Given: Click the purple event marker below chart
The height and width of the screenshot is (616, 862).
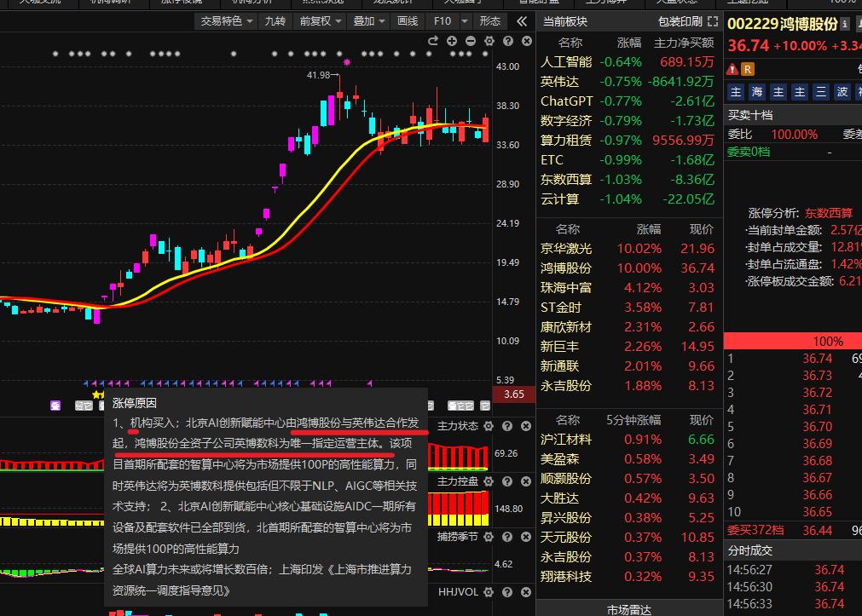Looking at the screenshot, I should point(55,406).
